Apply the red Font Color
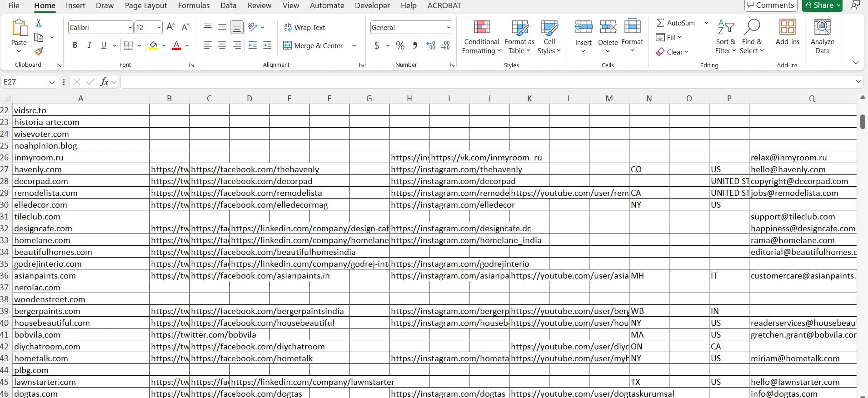 click(176, 45)
